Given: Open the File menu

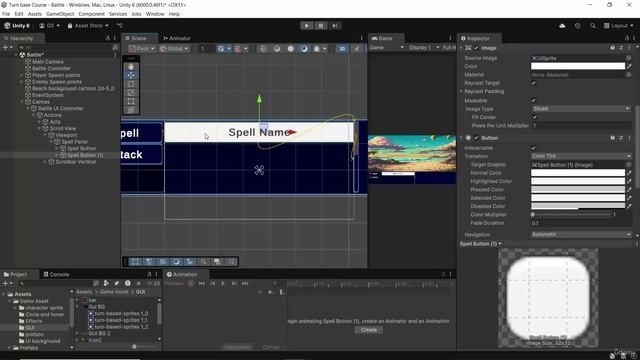Looking at the screenshot, I should pyautogui.click(x=6, y=14).
